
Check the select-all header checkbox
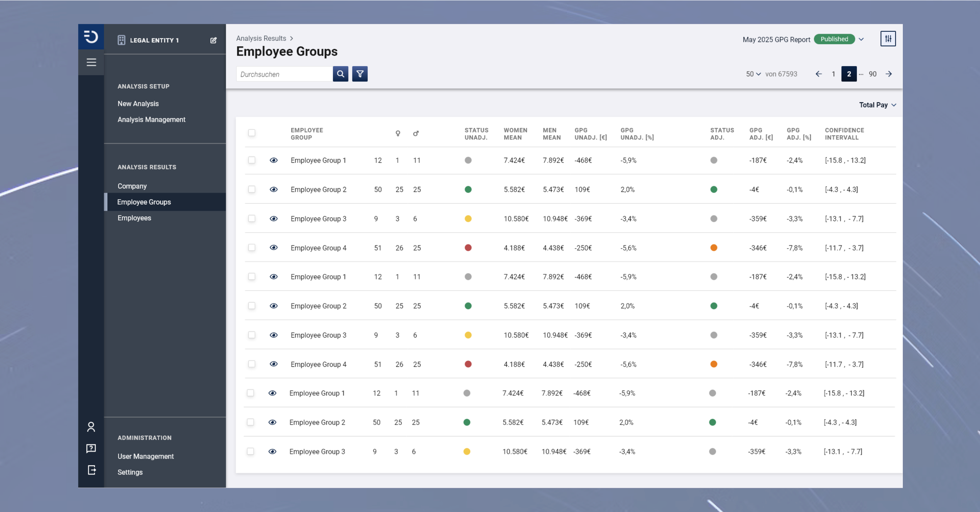pos(252,133)
